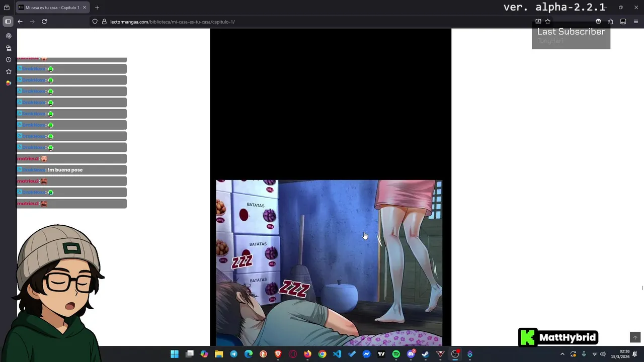Open OBS Studio from the taskbar
This screenshot has height=362, width=644.
pyautogui.click(x=455, y=354)
